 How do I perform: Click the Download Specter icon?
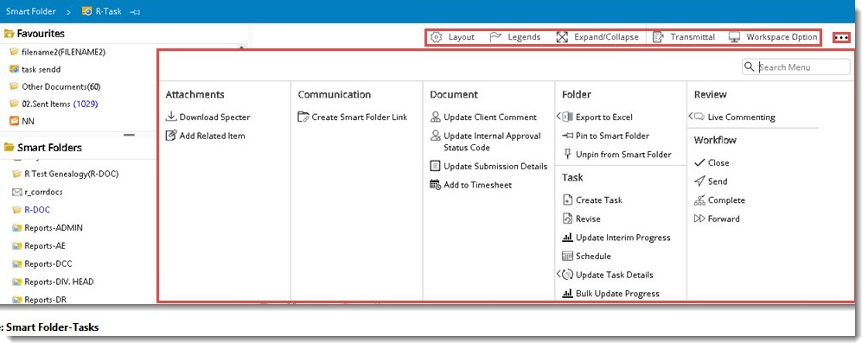coord(171,117)
